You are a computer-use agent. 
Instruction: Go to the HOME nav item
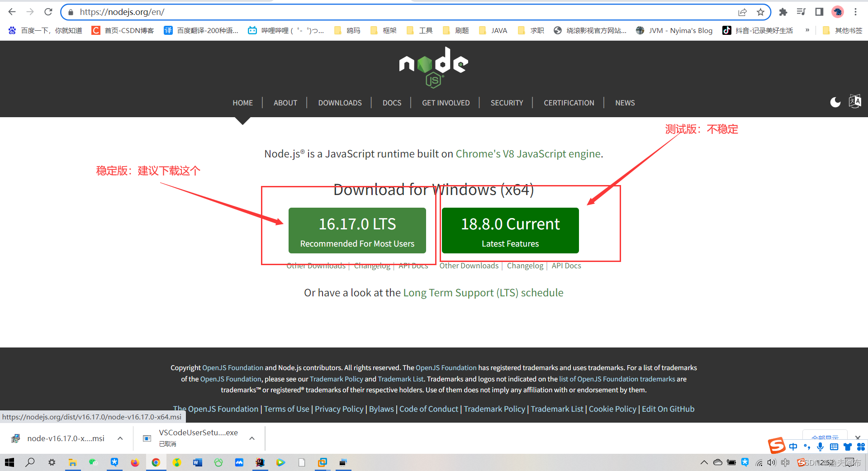[242, 103]
